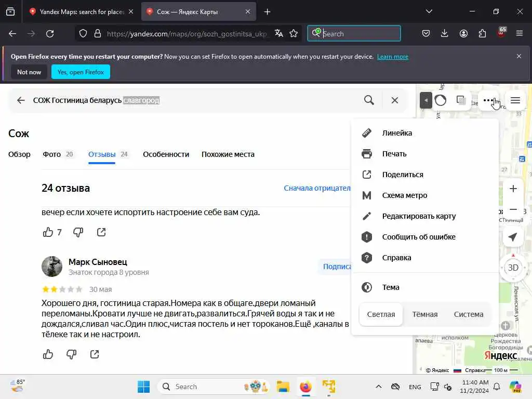The height and width of the screenshot is (399, 532).
Task: Switch to Yandex Maps search browser tab
Action: 82,12
